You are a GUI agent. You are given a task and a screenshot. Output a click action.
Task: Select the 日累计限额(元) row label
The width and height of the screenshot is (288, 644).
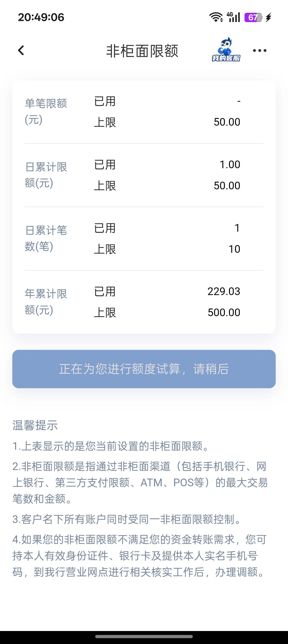46,175
